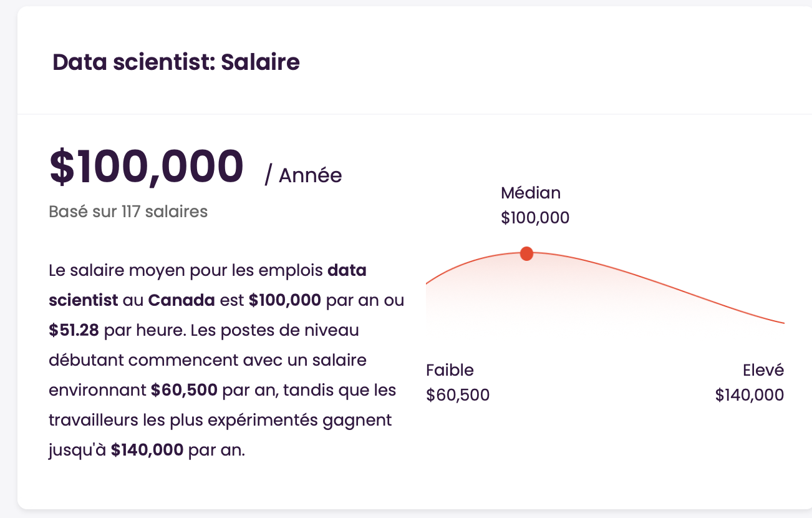The image size is (812, 518).
Task: Click the "Médian" label above the curve
Action: tap(531, 193)
